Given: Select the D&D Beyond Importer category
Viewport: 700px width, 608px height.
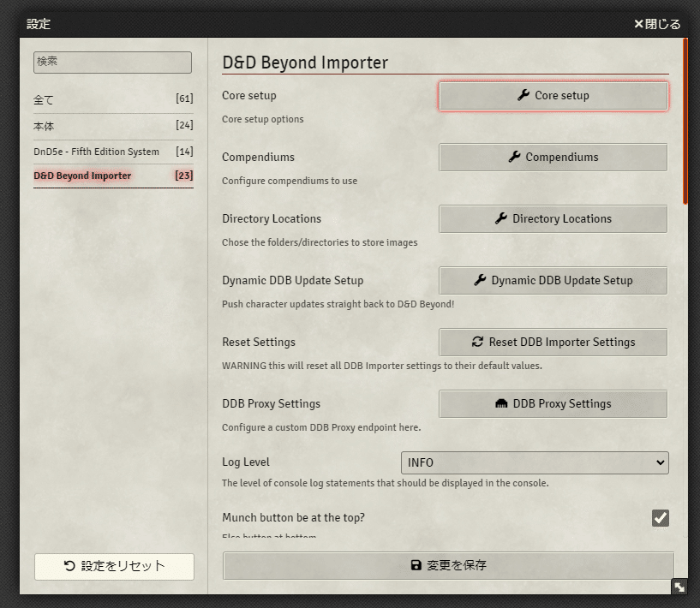Looking at the screenshot, I should click(113, 176).
